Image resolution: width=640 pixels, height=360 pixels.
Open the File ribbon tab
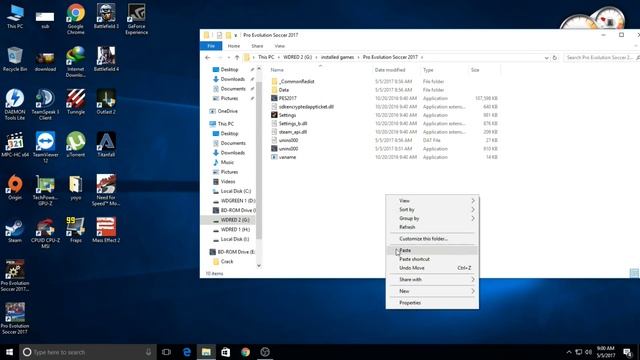(211, 46)
